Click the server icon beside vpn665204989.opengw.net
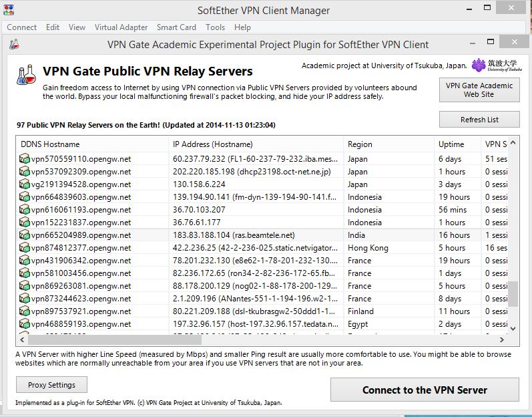532x417 pixels. coord(25,235)
